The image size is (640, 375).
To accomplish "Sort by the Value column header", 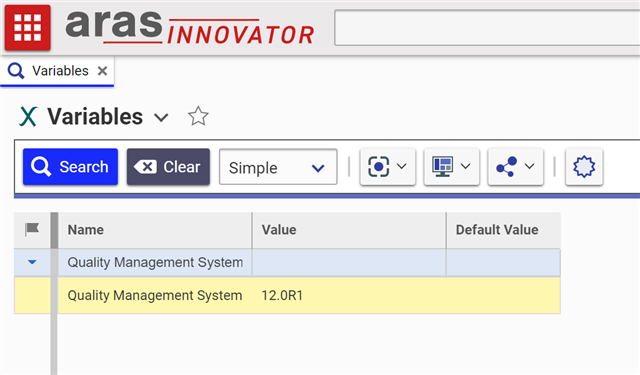I will pos(349,230).
